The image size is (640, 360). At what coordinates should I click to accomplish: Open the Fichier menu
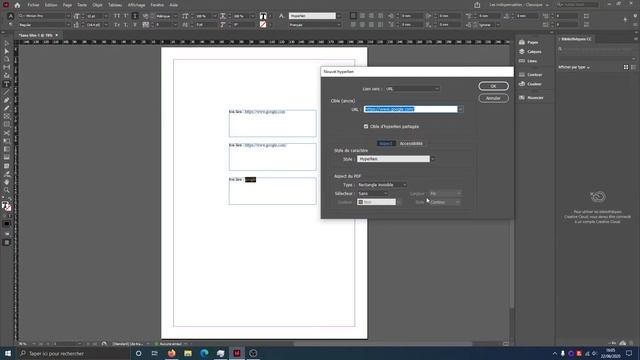pyautogui.click(x=33, y=5)
